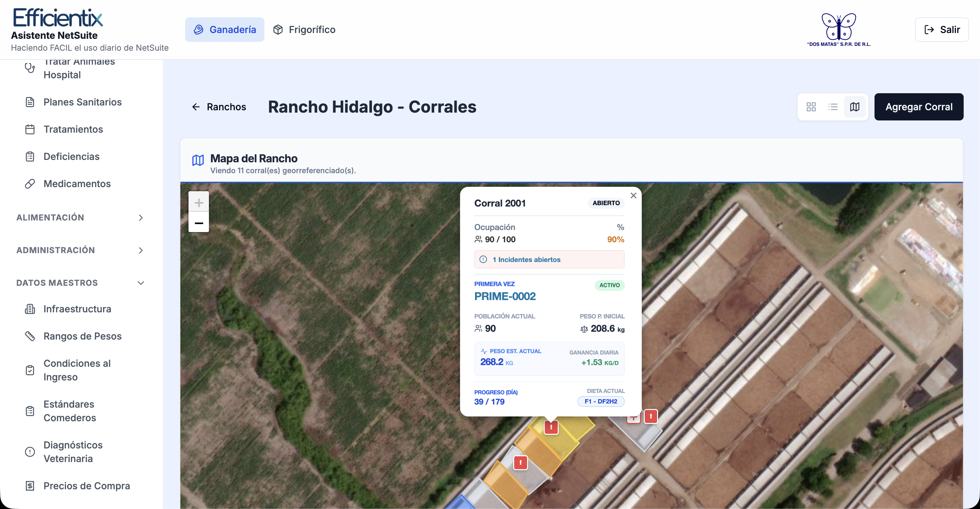Click the 268.2 KG estimated weight
This screenshot has height=509, width=980.
[x=496, y=362]
